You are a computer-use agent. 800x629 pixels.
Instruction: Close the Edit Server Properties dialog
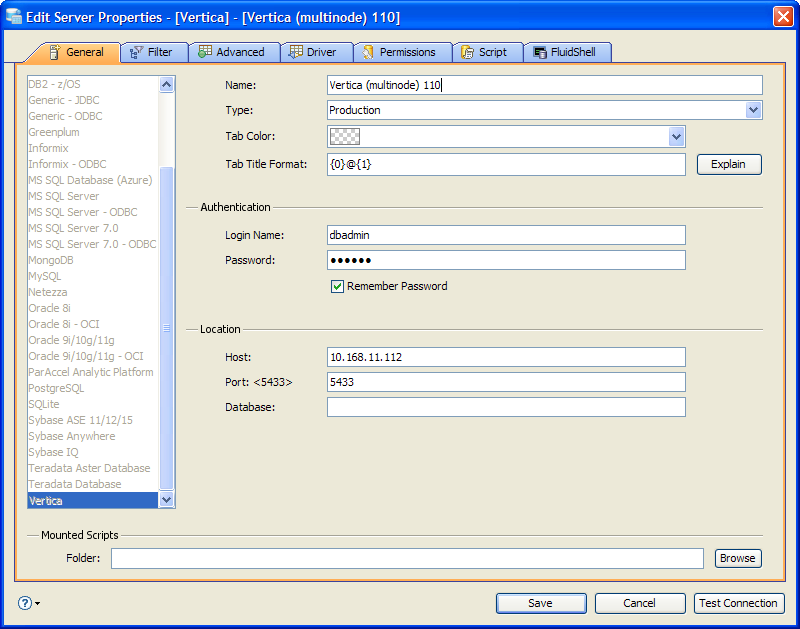click(x=783, y=16)
